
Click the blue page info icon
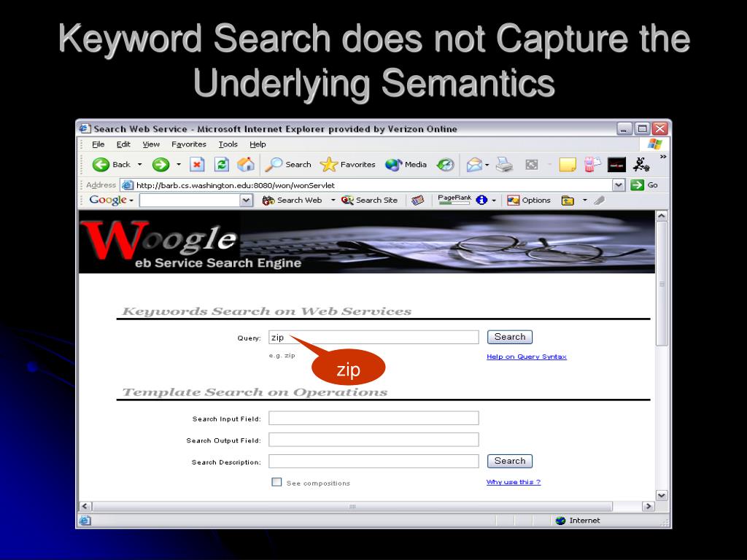click(481, 201)
